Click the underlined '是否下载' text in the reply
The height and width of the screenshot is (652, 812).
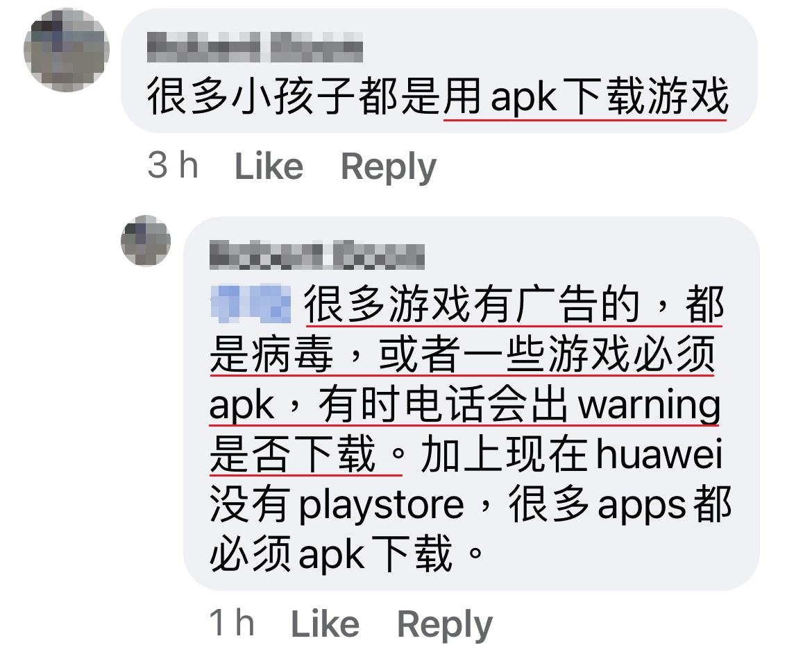click(293, 454)
